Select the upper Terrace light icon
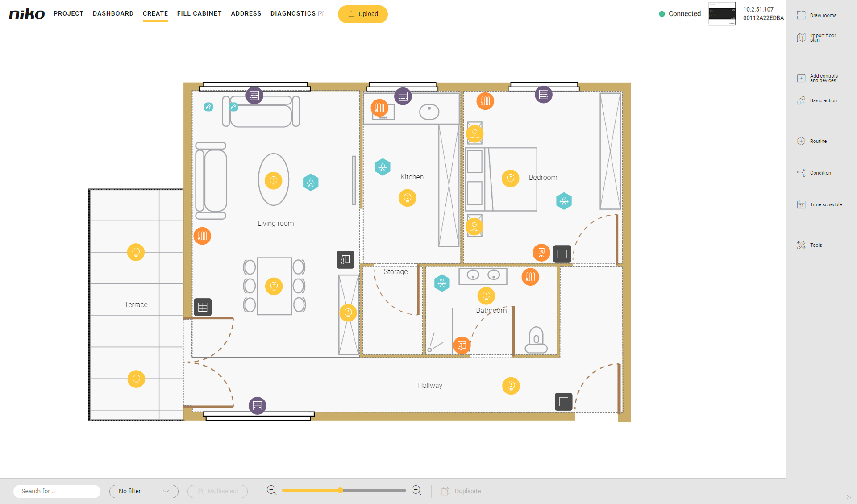This screenshot has width=857, height=504. tap(136, 252)
